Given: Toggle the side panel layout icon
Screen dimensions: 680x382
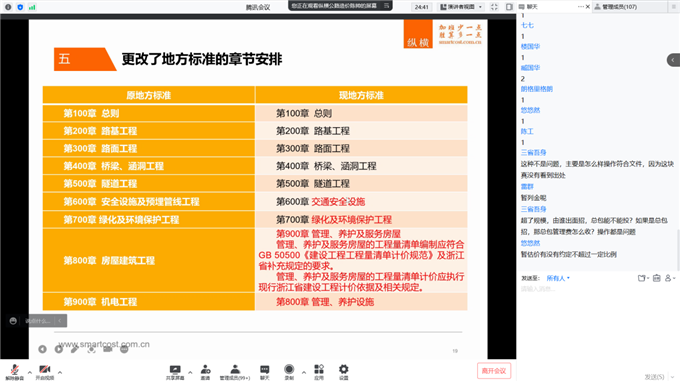Looking at the screenshot, I should pos(509,7).
